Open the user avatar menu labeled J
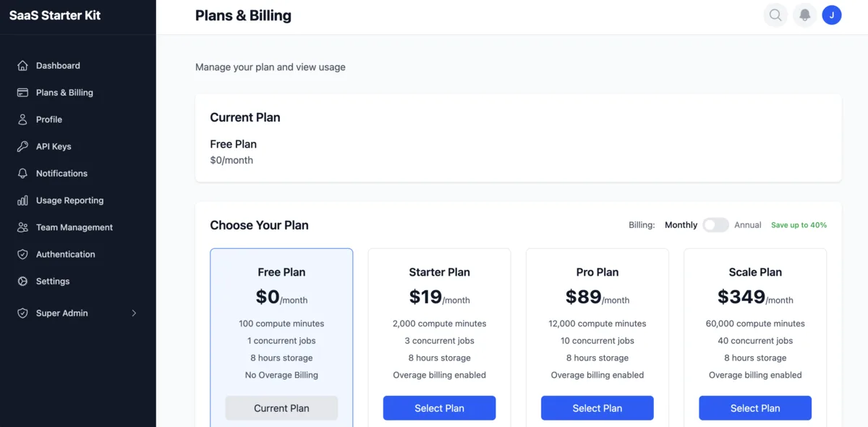 tap(832, 14)
